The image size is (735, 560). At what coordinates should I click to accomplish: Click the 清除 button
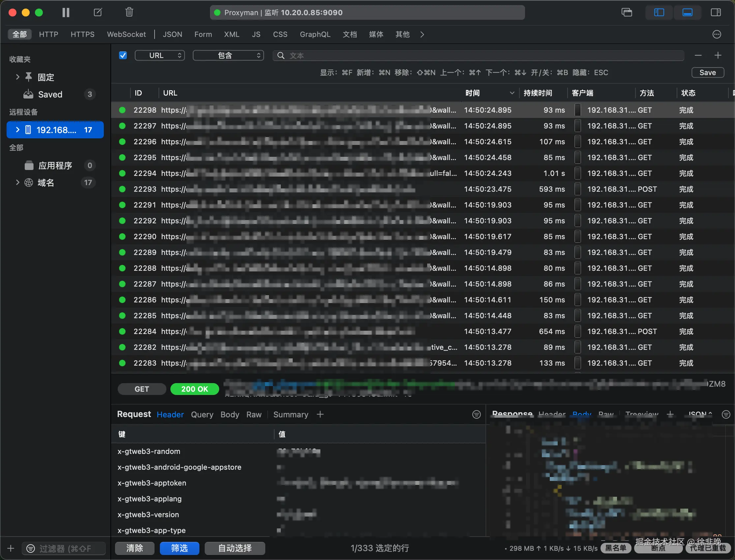tap(134, 548)
